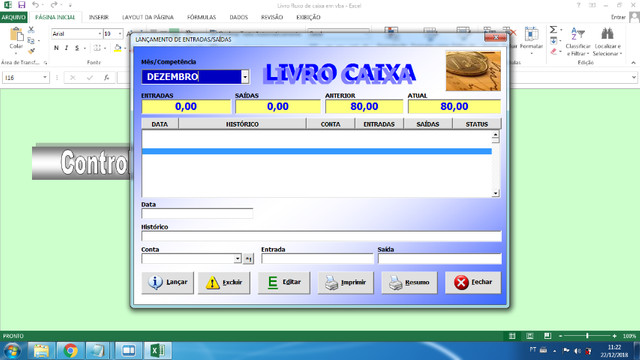Viewport: 640px width, 360px height.
Task: Click the Excluir button
Action: point(224,282)
